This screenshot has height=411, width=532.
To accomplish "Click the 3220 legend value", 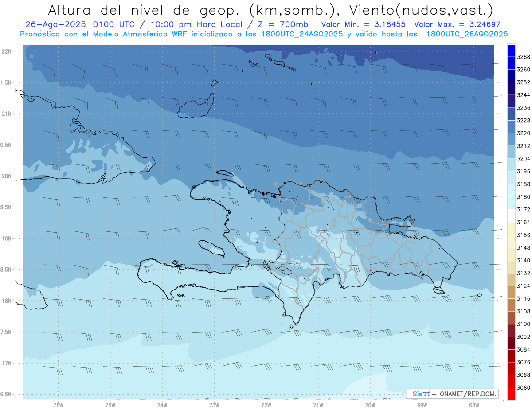I will (x=524, y=133).
